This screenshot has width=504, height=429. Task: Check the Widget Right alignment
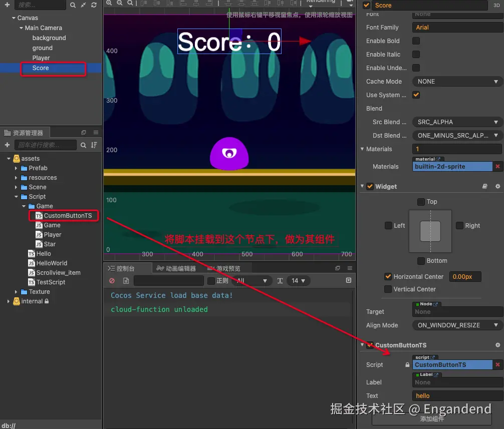[459, 225]
